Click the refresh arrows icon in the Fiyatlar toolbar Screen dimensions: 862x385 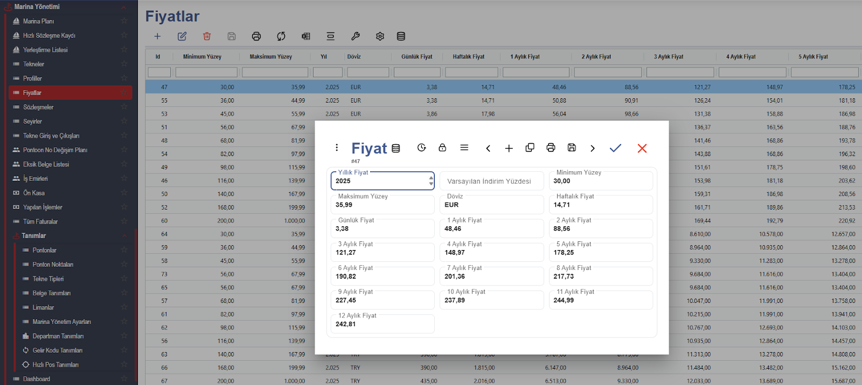click(x=281, y=36)
